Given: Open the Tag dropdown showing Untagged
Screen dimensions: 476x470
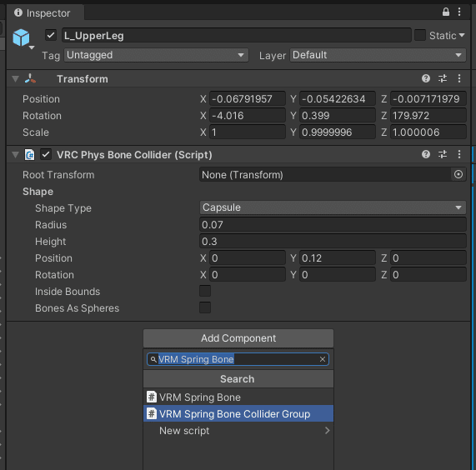Looking at the screenshot, I should [156, 55].
